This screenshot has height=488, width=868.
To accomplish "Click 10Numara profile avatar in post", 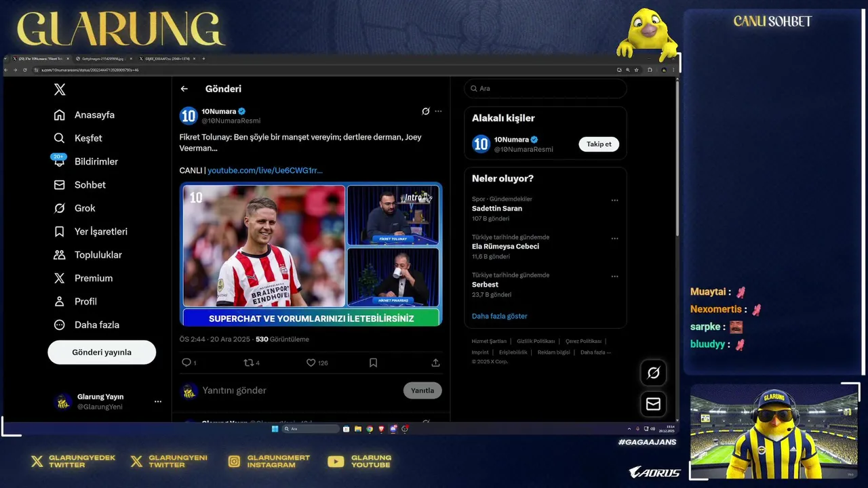I will pos(188,116).
